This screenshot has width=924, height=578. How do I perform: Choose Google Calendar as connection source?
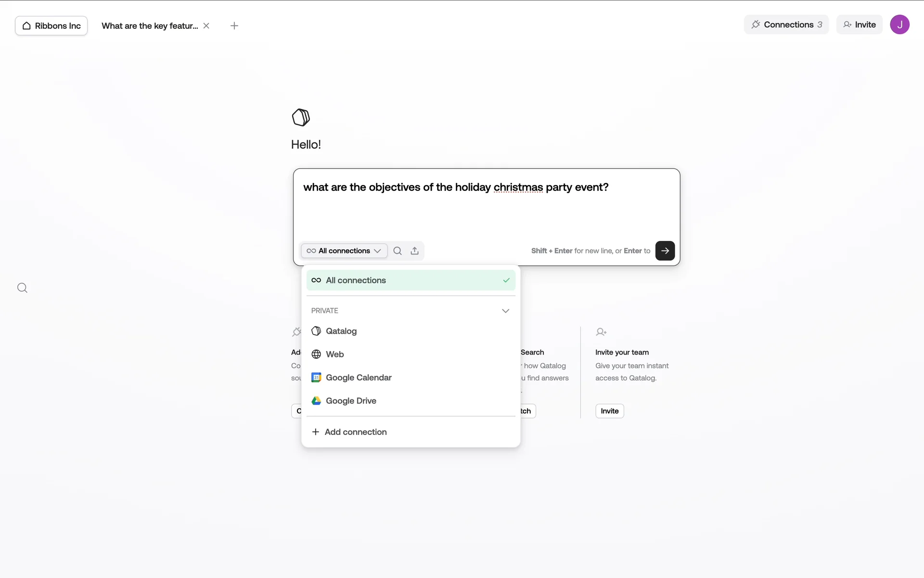point(359,378)
